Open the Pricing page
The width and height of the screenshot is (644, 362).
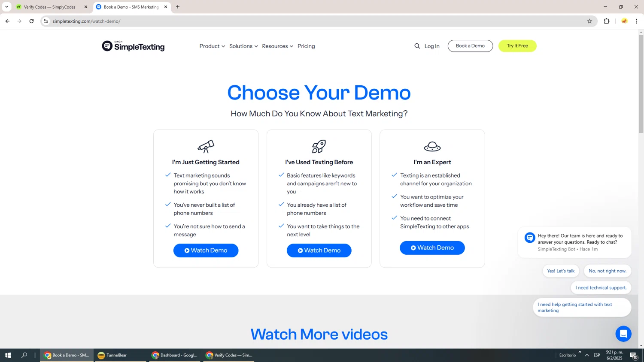tap(306, 46)
